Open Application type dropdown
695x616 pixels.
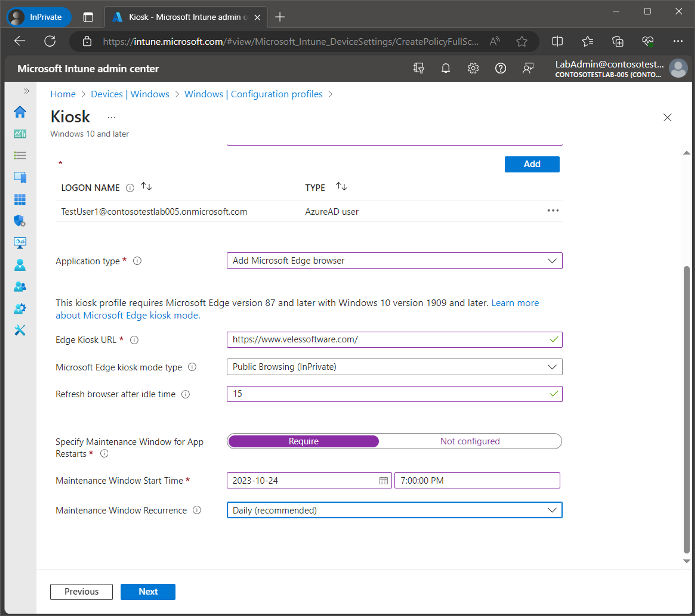(394, 261)
